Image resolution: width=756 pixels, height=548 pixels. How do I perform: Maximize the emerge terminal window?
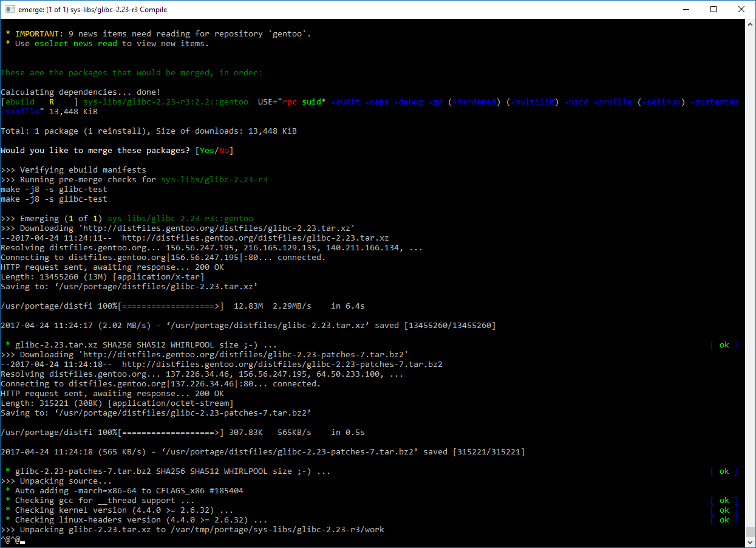click(x=713, y=9)
